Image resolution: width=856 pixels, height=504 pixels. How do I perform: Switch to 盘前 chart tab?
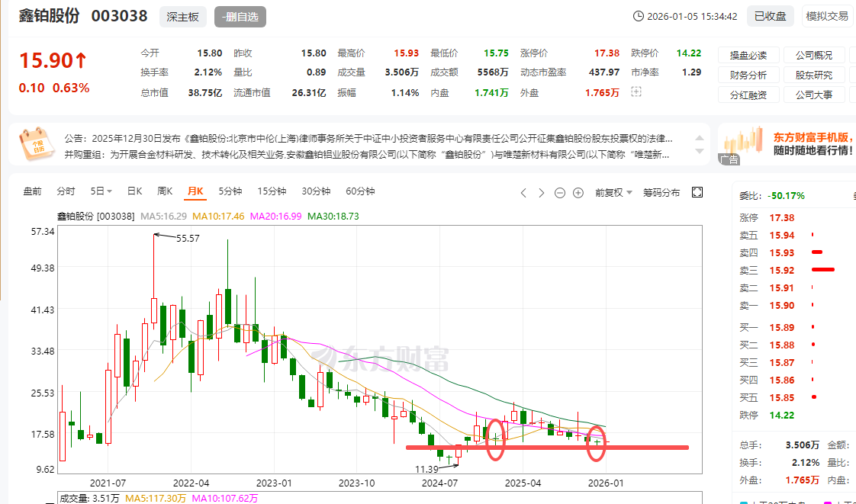(x=32, y=191)
